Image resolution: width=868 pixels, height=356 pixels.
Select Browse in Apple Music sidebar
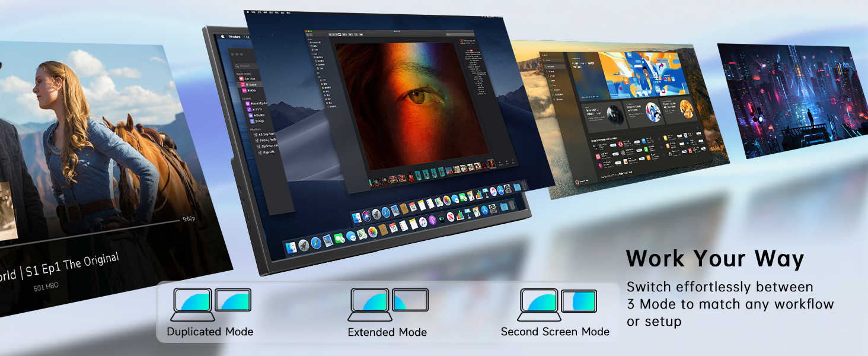point(251,84)
